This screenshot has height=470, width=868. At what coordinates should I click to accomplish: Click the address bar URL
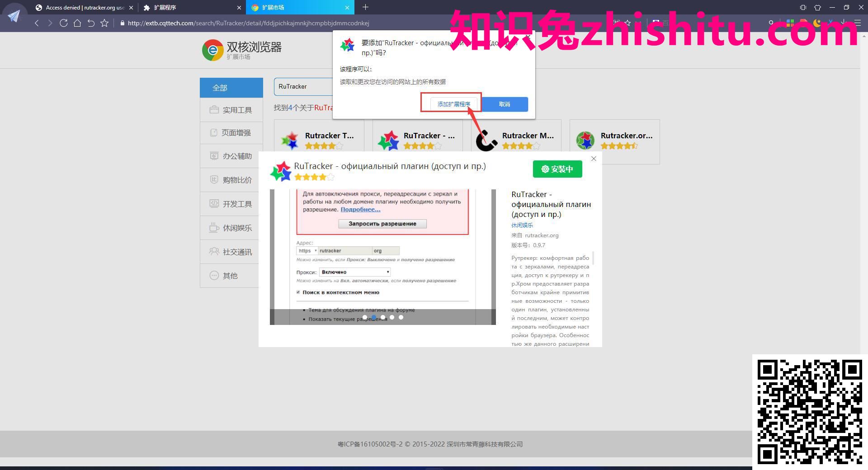point(248,23)
